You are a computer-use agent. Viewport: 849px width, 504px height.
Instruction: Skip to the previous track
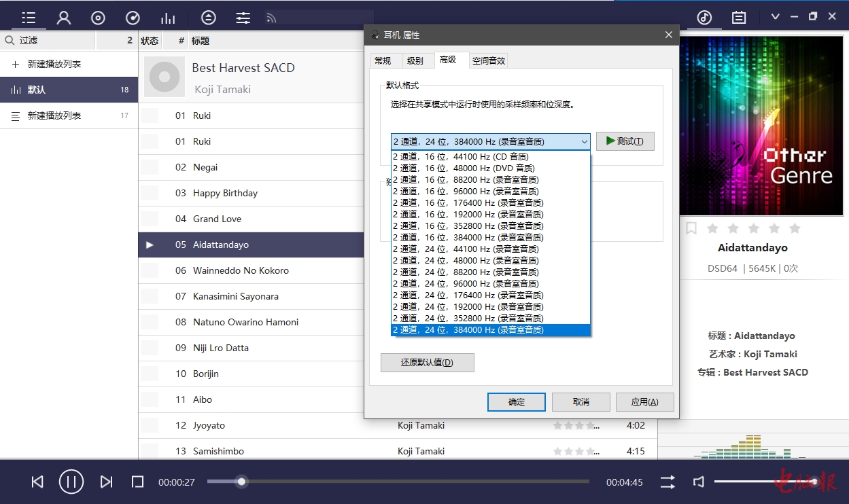(37, 482)
